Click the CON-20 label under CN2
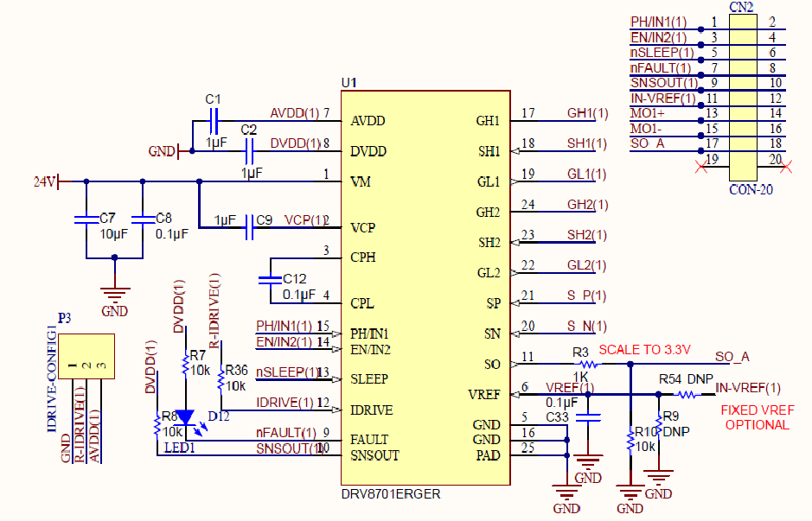Image resolution: width=812 pixels, height=521 pixels. [751, 189]
